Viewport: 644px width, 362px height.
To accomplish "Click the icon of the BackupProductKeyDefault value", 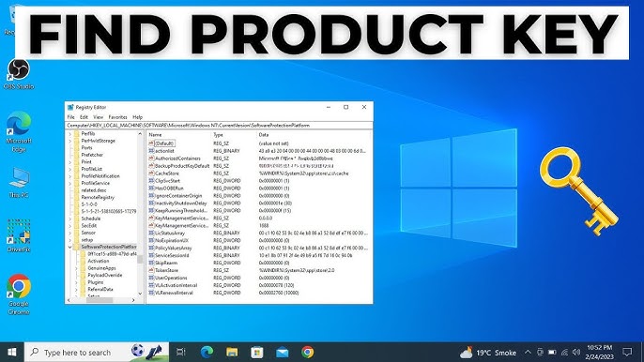I will [x=151, y=166].
